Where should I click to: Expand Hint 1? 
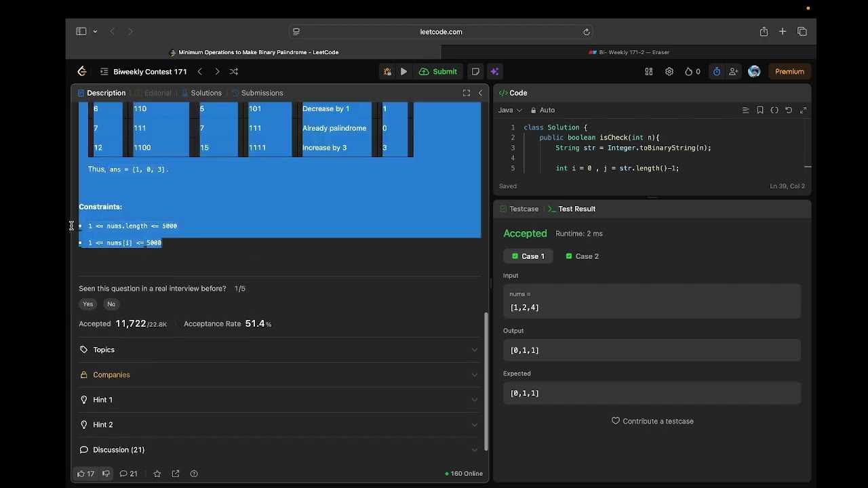tap(279, 400)
